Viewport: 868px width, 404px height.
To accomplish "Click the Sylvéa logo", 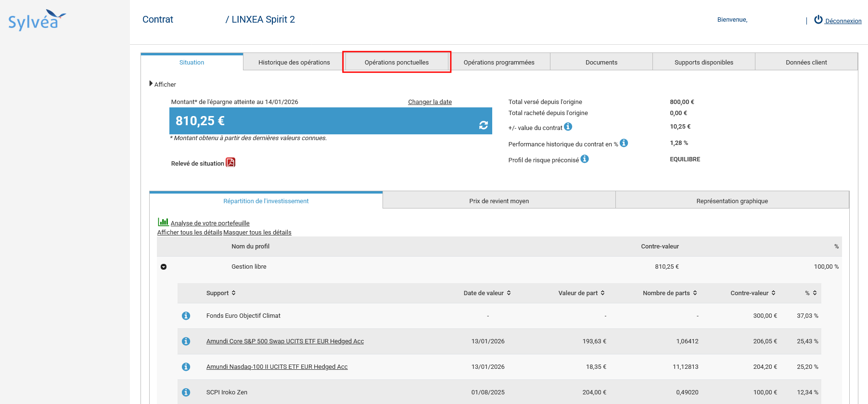I will coord(37,20).
